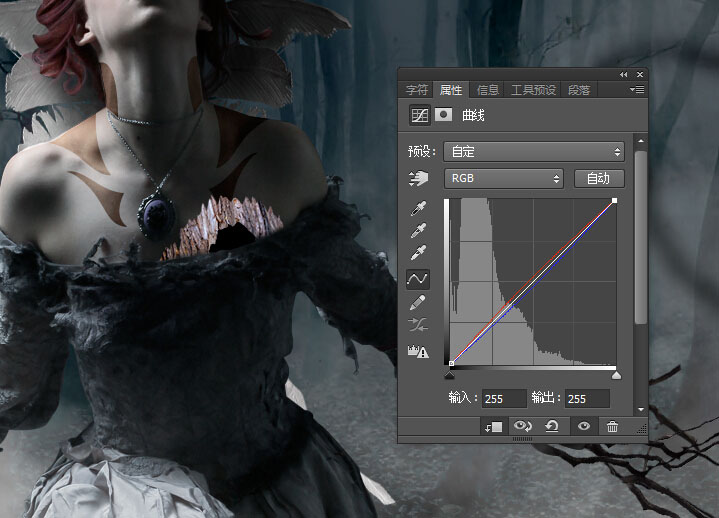This screenshot has width=719, height=518.
Task: Click the Curves adjustment icon
Action: point(420,115)
